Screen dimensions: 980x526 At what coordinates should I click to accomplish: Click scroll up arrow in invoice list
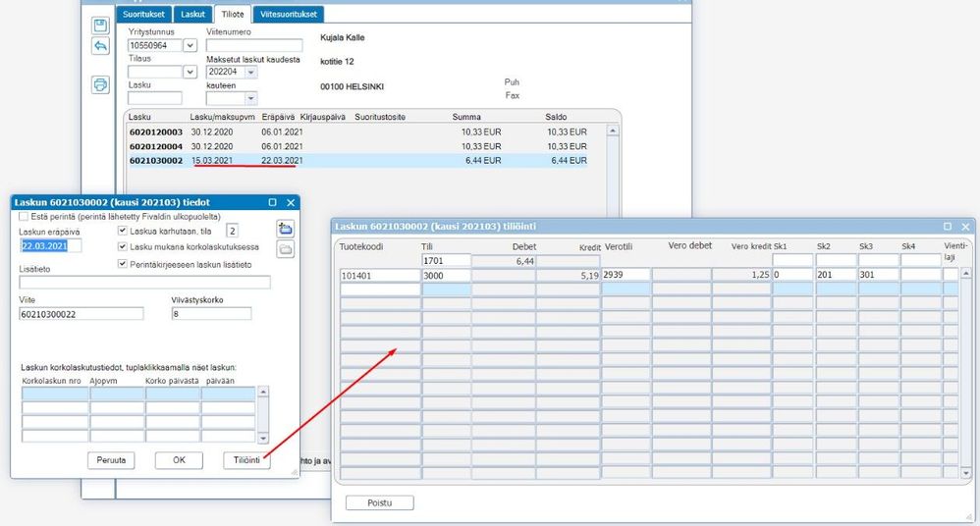(x=613, y=131)
